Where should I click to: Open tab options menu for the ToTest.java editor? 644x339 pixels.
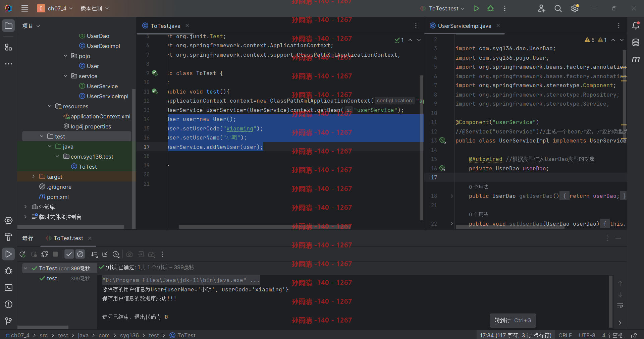(x=416, y=26)
